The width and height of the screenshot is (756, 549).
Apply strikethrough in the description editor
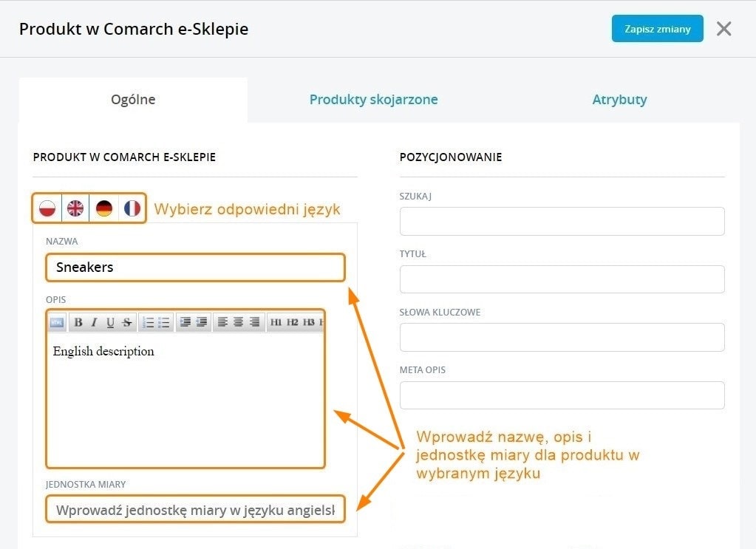pyautogui.click(x=126, y=322)
